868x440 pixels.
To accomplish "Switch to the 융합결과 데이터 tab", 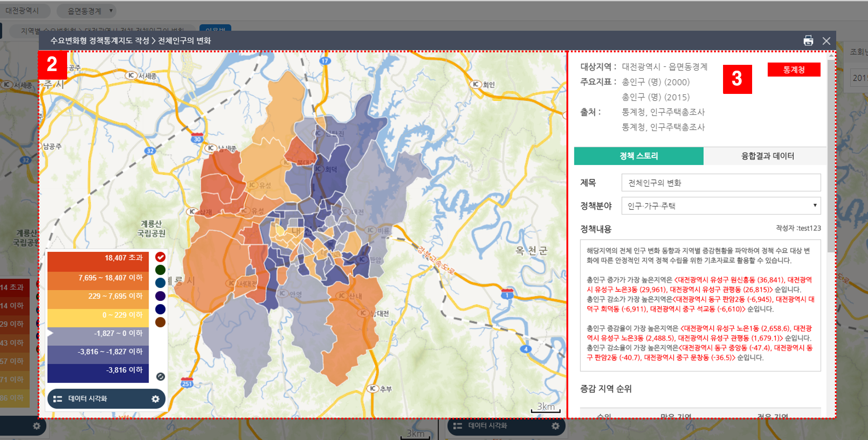I will 767,156.
